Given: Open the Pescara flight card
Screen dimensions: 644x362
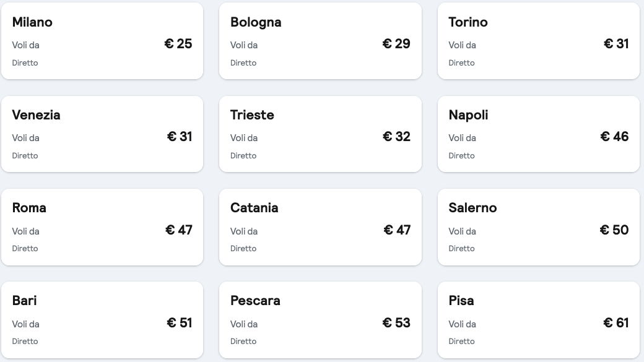Looking at the screenshot, I should (x=320, y=320).
